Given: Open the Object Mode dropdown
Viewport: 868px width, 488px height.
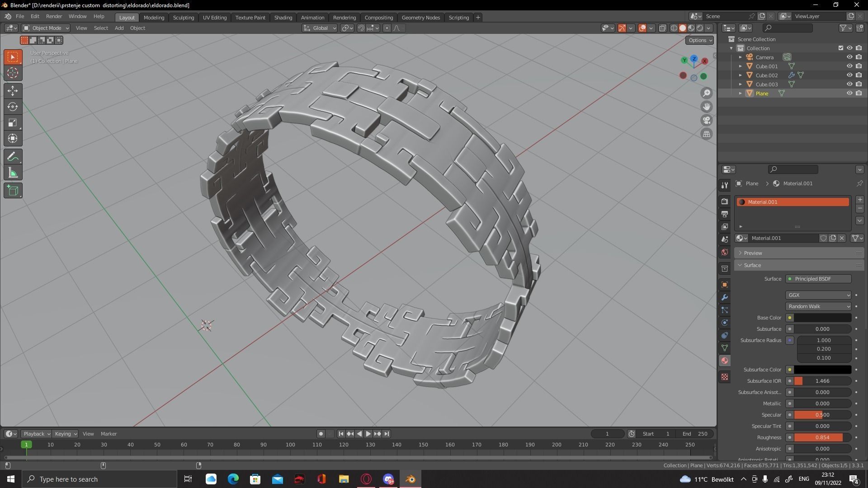Looking at the screenshot, I should [x=46, y=28].
